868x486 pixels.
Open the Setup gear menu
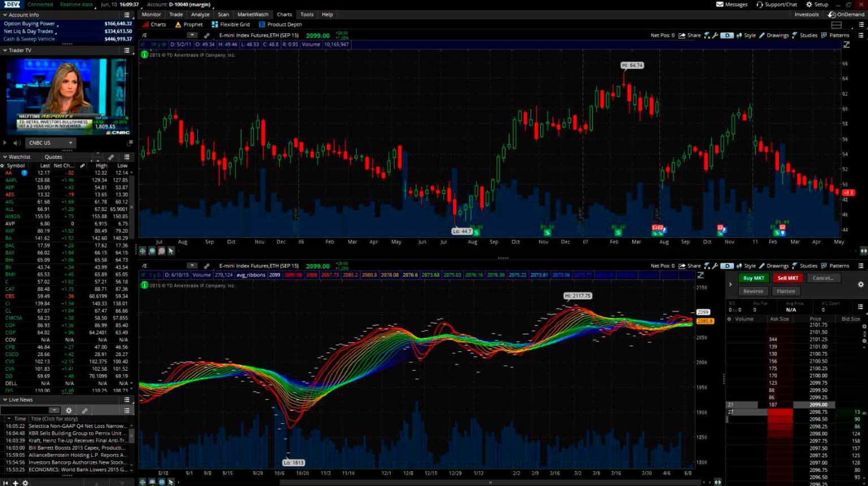(x=817, y=5)
